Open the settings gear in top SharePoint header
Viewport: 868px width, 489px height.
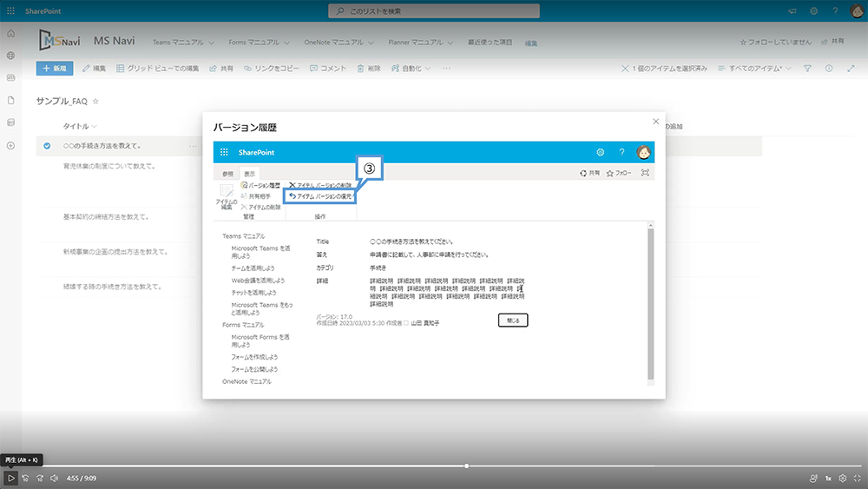(x=814, y=11)
